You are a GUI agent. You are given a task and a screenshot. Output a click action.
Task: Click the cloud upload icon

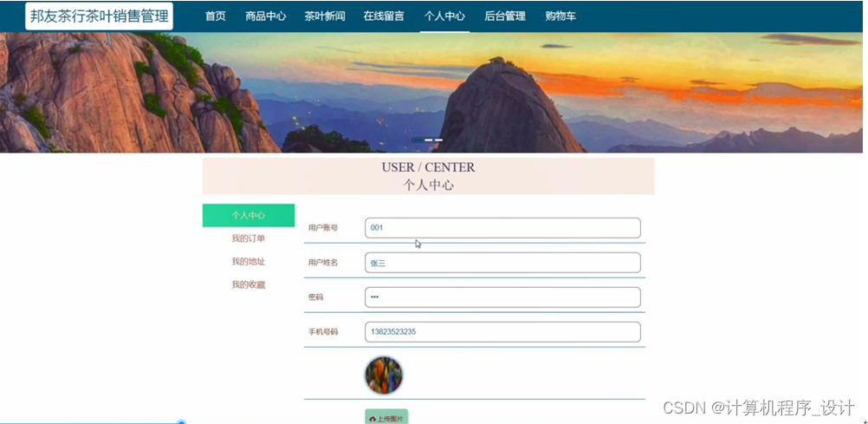pyautogui.click(x=372, y=420)
